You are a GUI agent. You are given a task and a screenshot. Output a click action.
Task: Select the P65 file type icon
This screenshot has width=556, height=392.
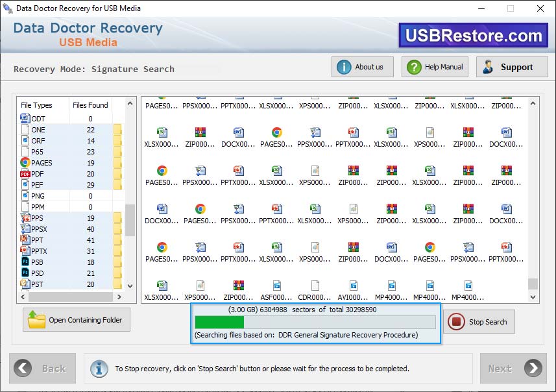(25, 151)
